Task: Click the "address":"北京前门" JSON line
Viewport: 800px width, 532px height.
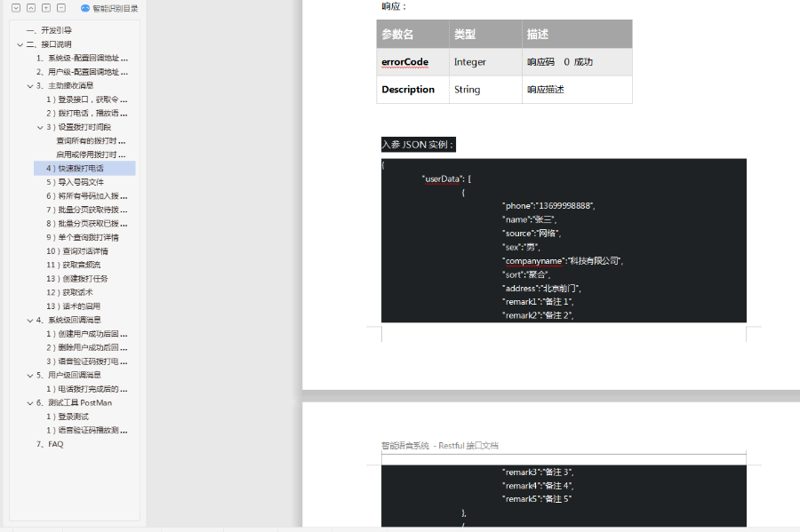Action: [x=542, y=289]
